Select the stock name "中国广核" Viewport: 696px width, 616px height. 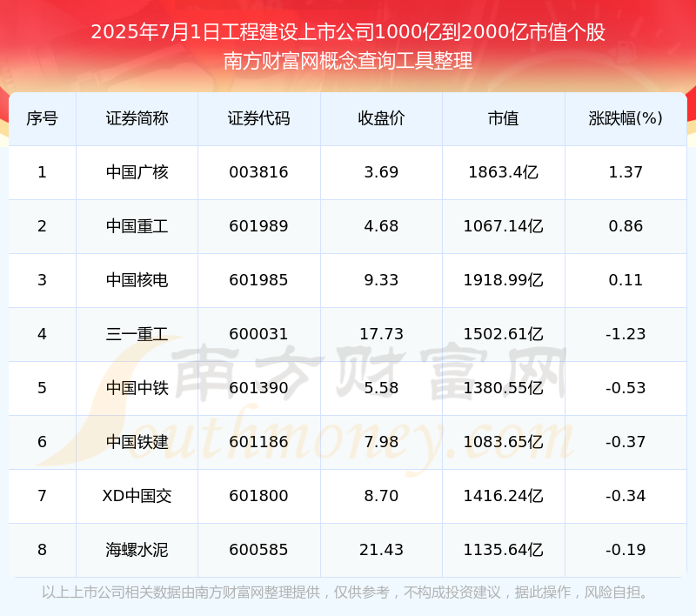tap(137, 172)
